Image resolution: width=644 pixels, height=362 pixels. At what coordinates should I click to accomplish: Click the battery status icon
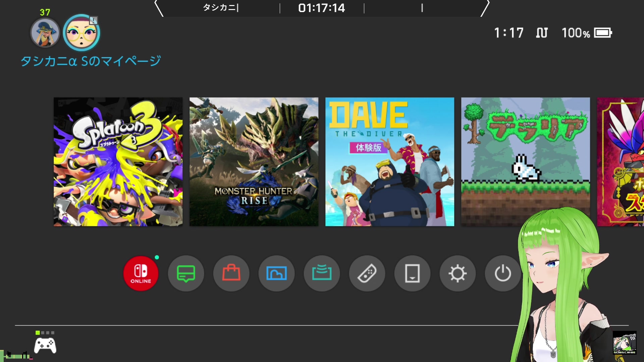[603, 33]
